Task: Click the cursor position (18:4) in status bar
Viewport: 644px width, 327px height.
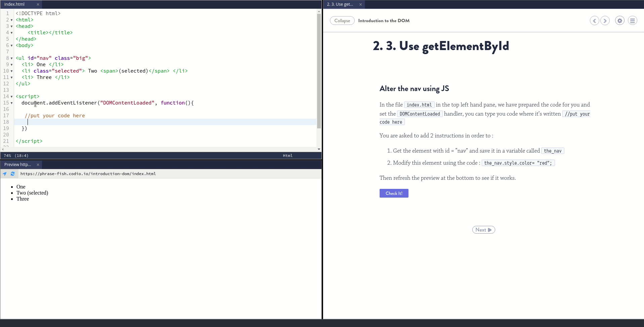Action: (x=22, y=156)
